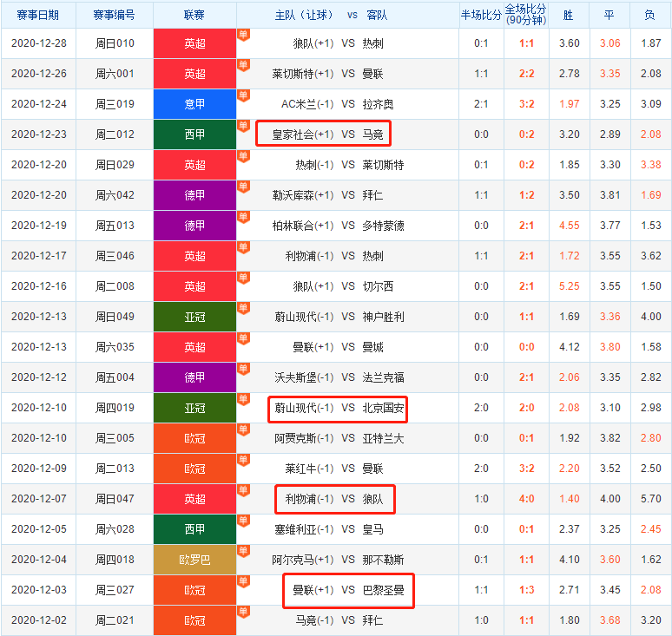
Task: Click the full-time score 4:0
Action: pos(526,499)
